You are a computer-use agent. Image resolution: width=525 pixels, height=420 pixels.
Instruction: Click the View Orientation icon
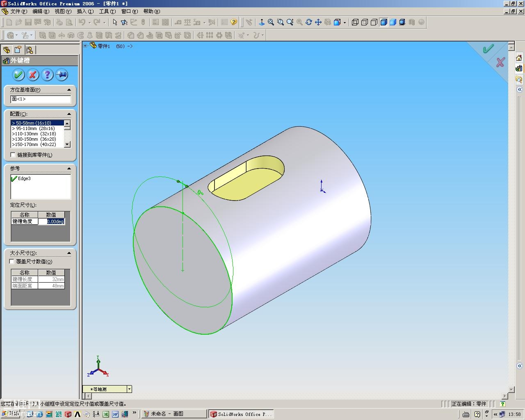pyautogui.click(x=261, y=22)
